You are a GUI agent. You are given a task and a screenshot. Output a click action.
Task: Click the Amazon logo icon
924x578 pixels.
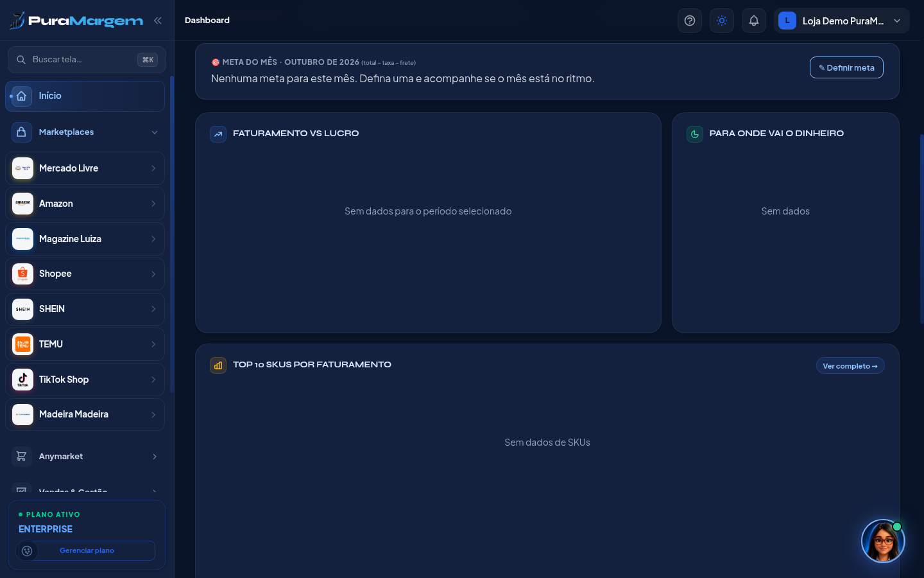click(x=22, y=204)
